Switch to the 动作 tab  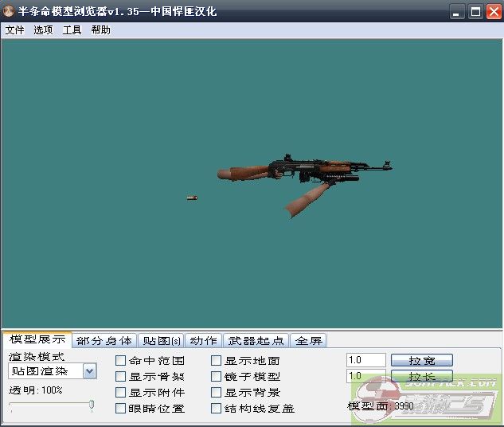pos(203,341)
